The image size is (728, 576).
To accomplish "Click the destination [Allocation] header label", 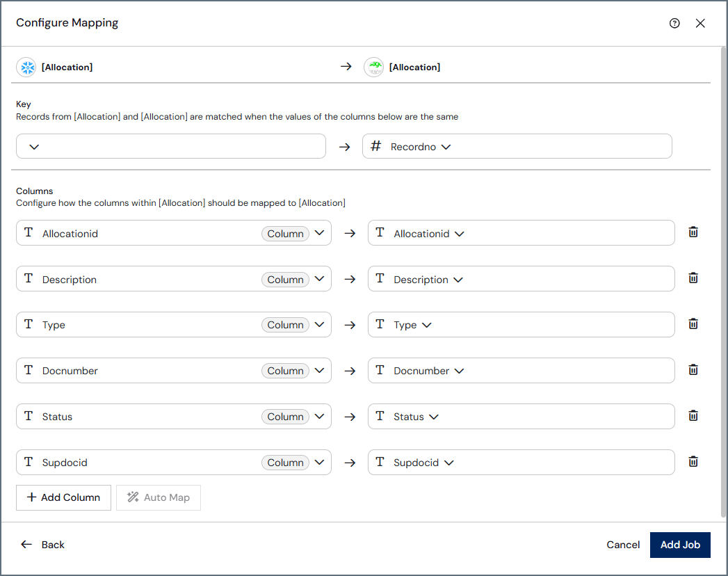I will tap(414, 67).
